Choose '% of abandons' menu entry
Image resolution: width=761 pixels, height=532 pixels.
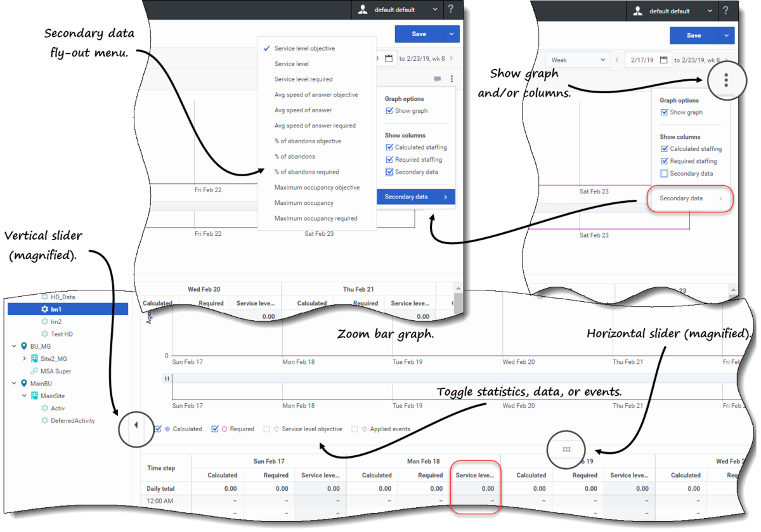[295, 157]
